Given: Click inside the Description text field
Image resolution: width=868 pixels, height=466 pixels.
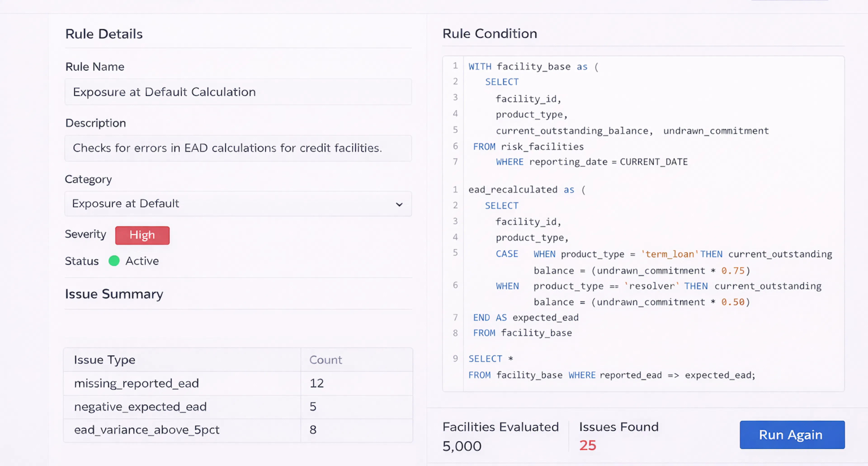Looking at the screenshot, I should coord(238,148).
